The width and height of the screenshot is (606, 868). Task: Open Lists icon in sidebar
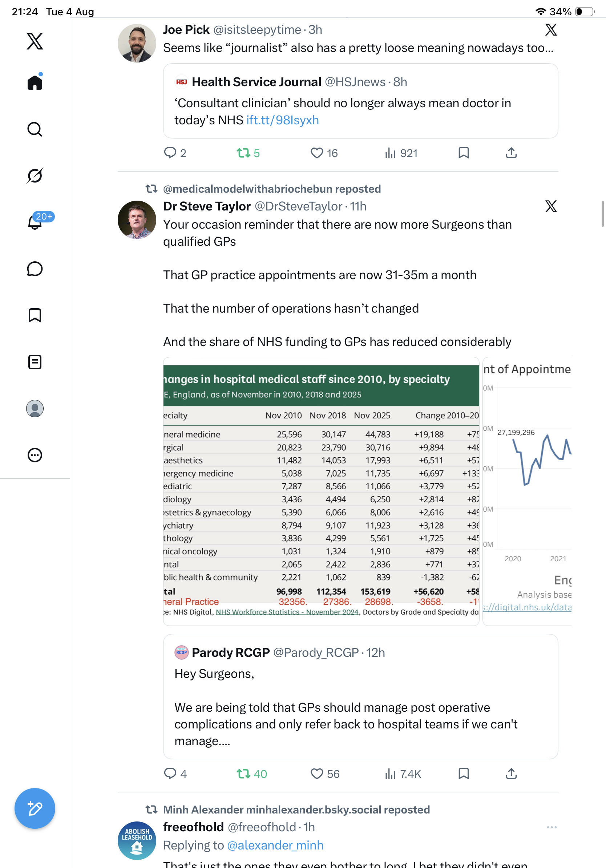[35, 362]
